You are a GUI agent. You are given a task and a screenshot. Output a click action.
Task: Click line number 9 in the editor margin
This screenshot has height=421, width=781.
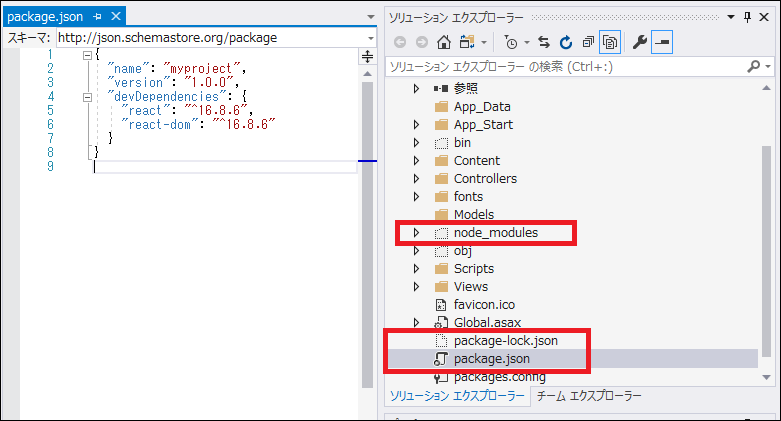[50, 166]
